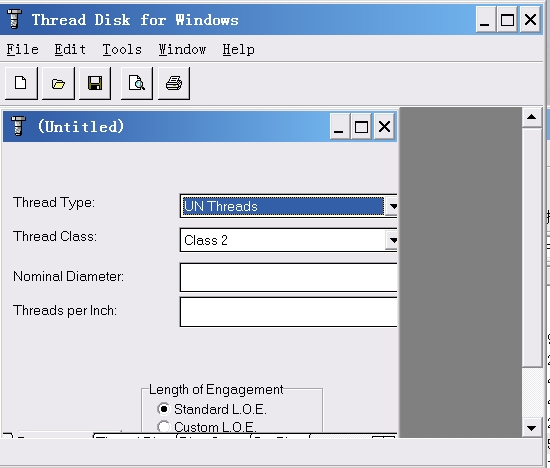Open the Edit menu

click(70, 49)
